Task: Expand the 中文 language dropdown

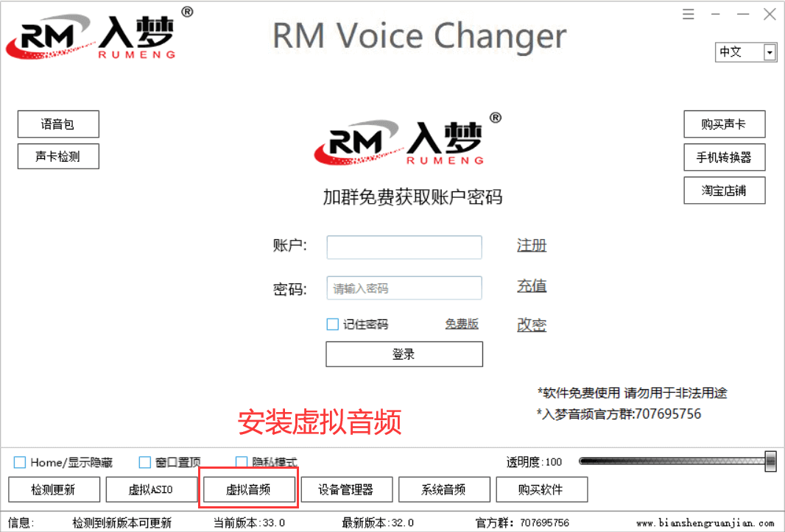Action: click(770, 52)
